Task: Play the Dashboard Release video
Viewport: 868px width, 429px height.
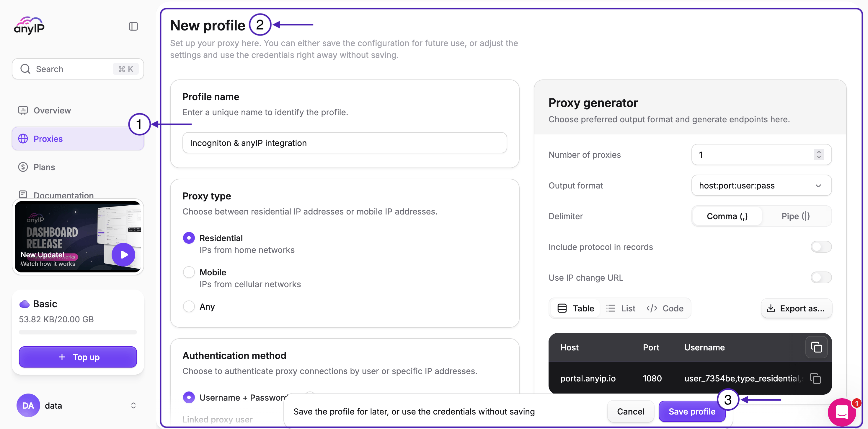Action: (124, 255)
